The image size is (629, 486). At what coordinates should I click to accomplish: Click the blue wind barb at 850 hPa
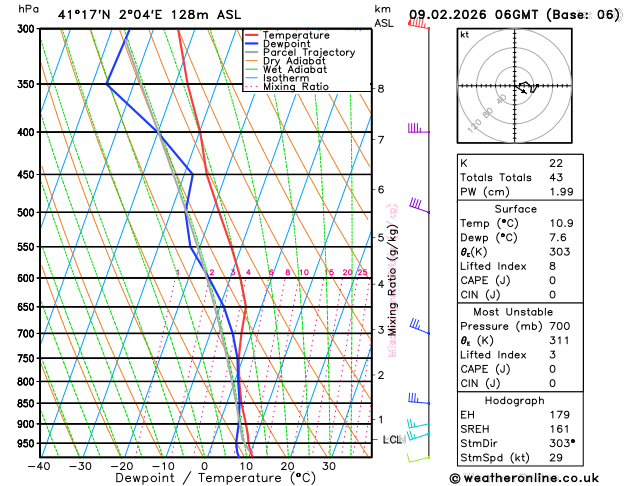click(x=419, y=399)
